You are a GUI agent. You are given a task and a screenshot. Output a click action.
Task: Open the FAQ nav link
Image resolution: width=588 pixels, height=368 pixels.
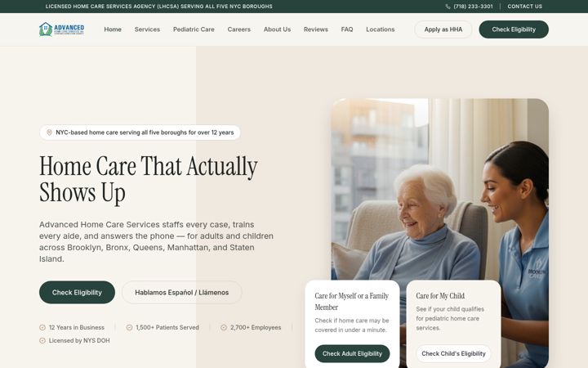click(x=347, y=29)
